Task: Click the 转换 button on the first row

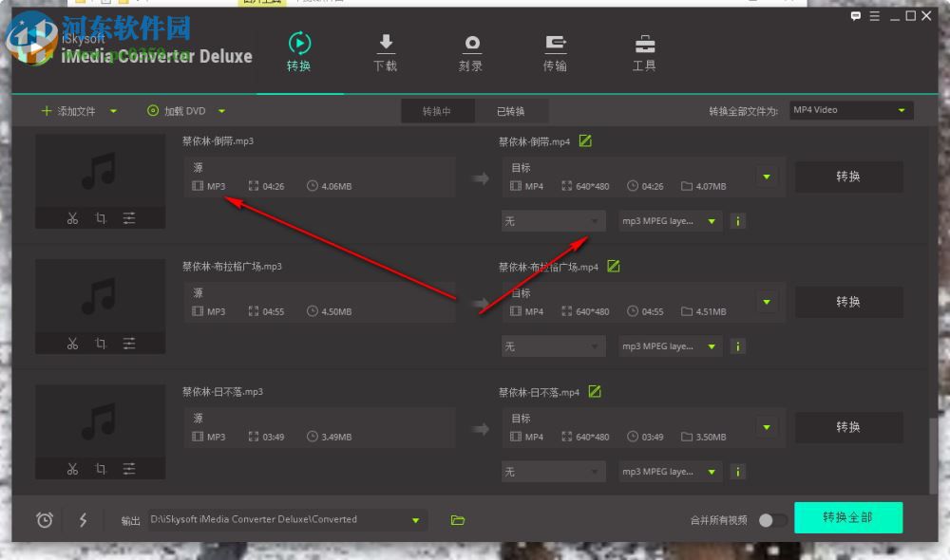Action: 848,176
